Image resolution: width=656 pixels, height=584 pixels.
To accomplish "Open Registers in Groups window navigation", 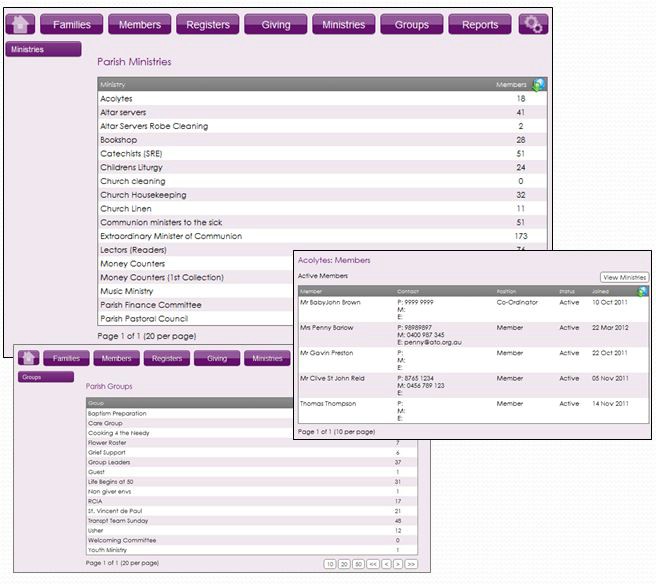I will point(167,358).
